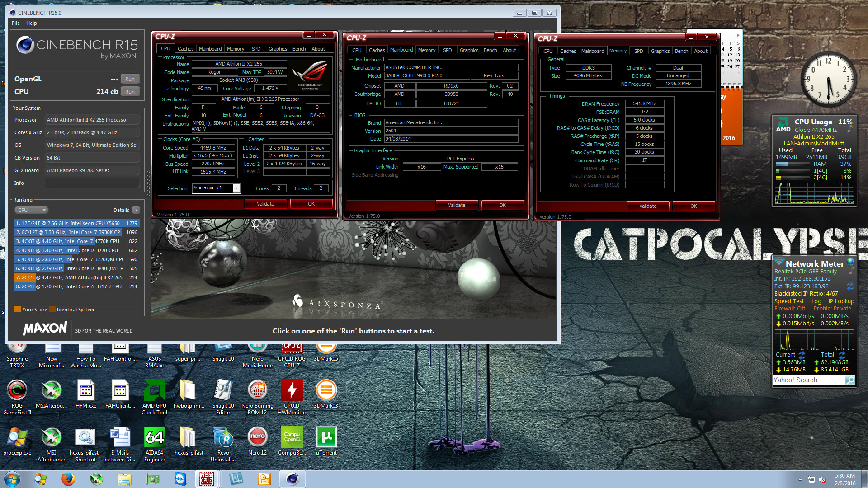Click Yahoo search magnifier in Network Meter
This screenshot has width=868, height=488.
click(850, 380)
